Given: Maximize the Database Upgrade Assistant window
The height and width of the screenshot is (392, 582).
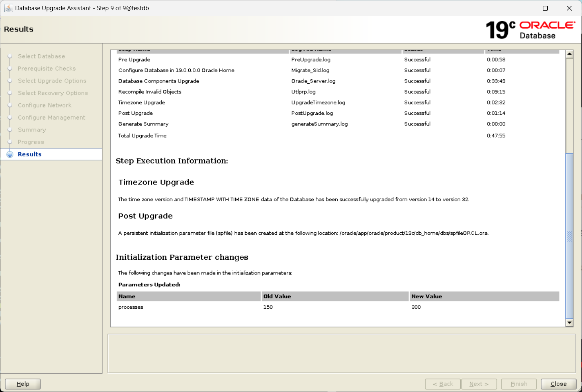Looking at the screenshot, I should click(x=545, y=8).
